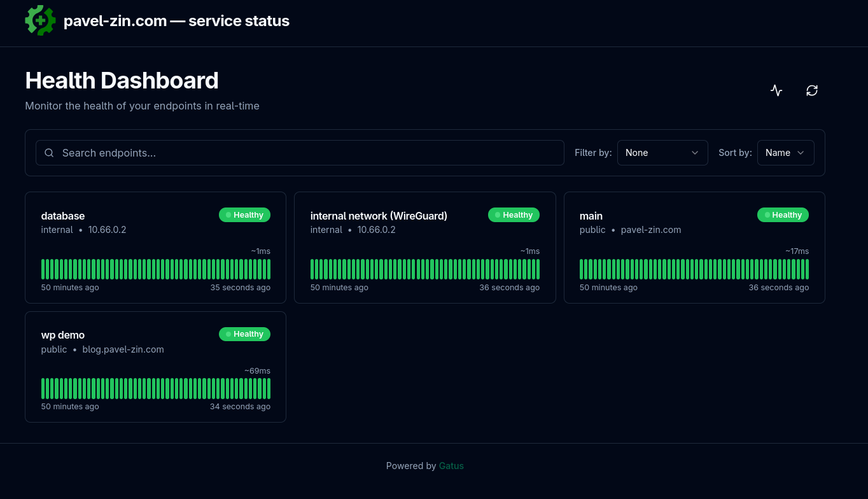Click the dashboard subtitle about monitoring endpoints
Viewport: 868px width, 499px height.
click(x=142, y=106)
